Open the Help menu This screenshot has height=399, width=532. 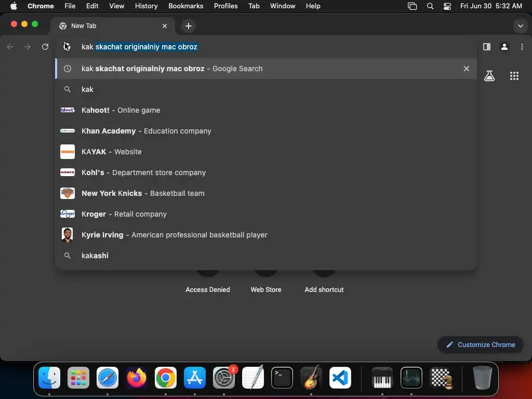[x=313, y=6]
